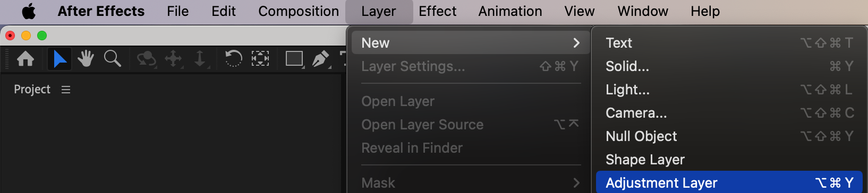868x193 pixels.
Task: Open the Composition menu
Action: [299, 11]
